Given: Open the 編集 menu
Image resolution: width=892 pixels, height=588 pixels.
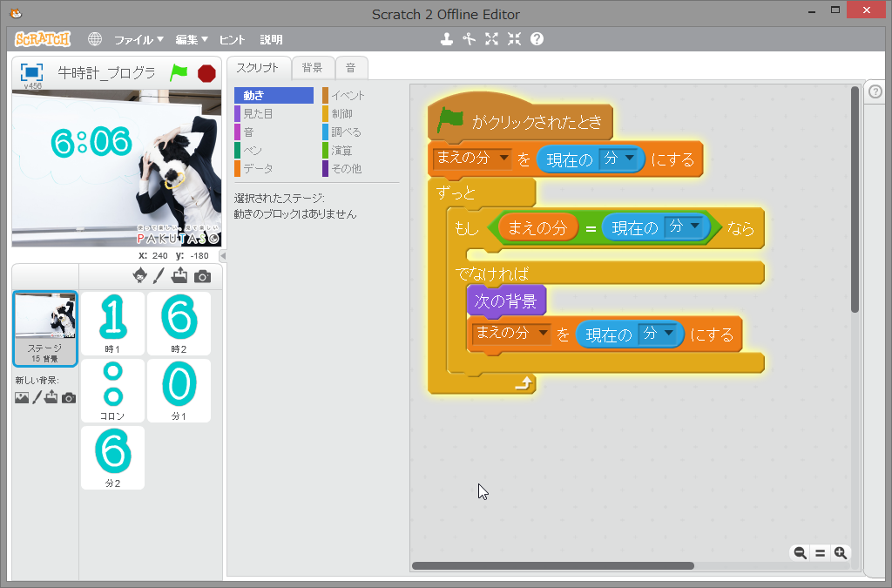Looking at the screenshot, I should point(191,39).
